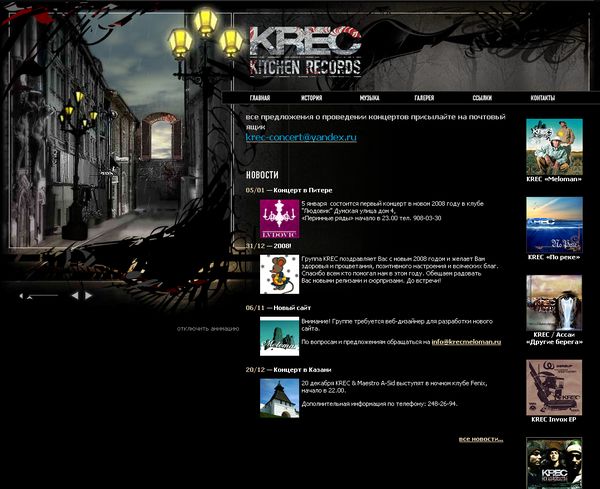The image size is (600, 489).
Task: Click the 'Концерт в Питере' news headline
Action: 303,190
